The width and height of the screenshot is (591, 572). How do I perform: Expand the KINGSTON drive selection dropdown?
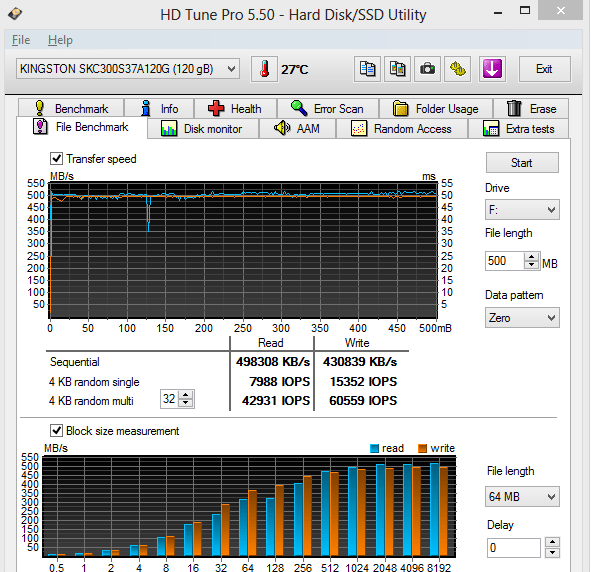click(x=128, y=69)
